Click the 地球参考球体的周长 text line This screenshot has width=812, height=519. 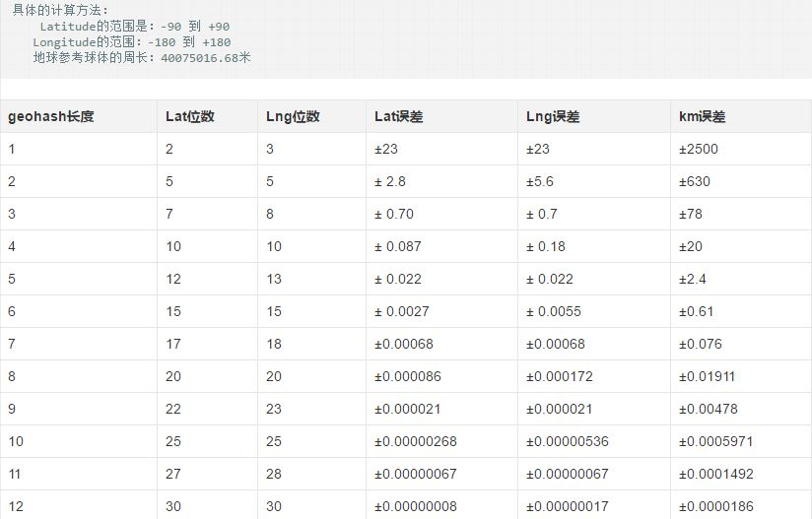tap(142, 58)
